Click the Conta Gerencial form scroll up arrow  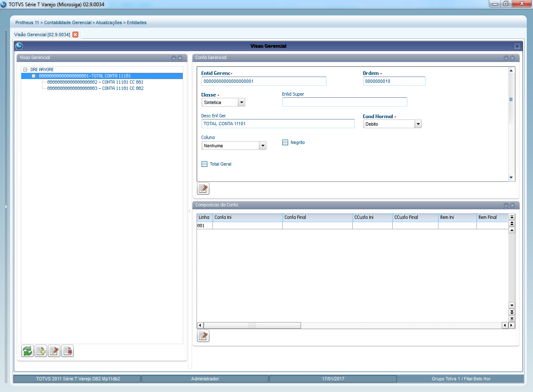point(511,71)
